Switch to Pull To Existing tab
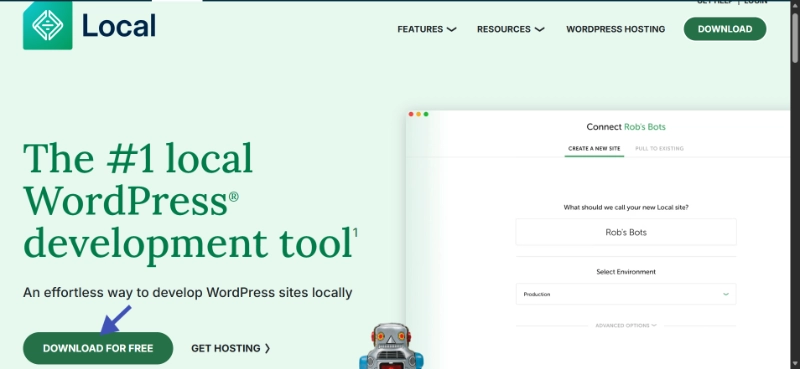800x369 pixels. click(659, 149)
